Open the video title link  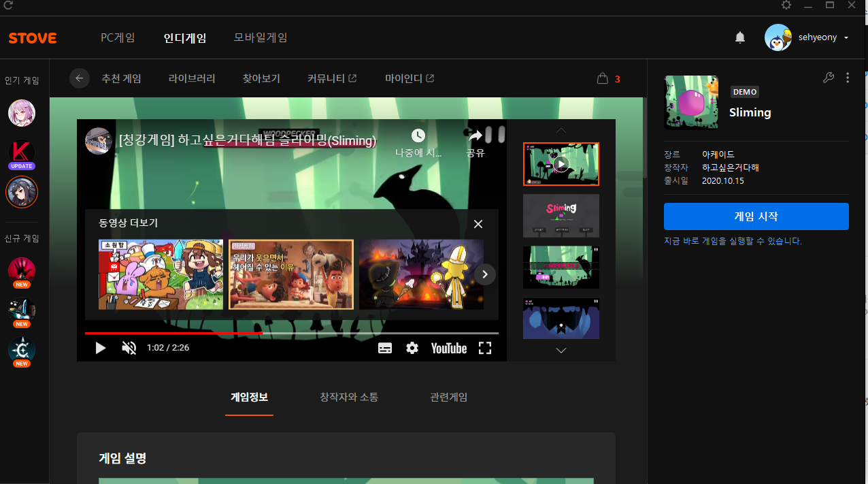248,141
